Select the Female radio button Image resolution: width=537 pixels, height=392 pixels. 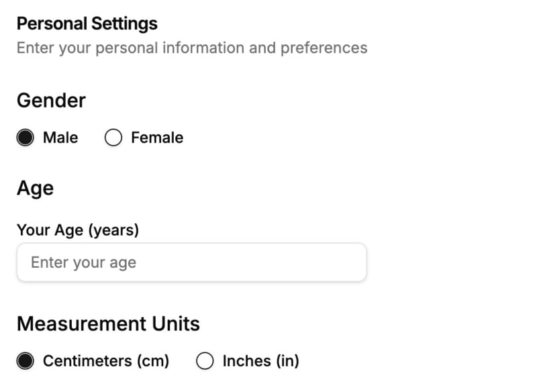tap(113, 138)
